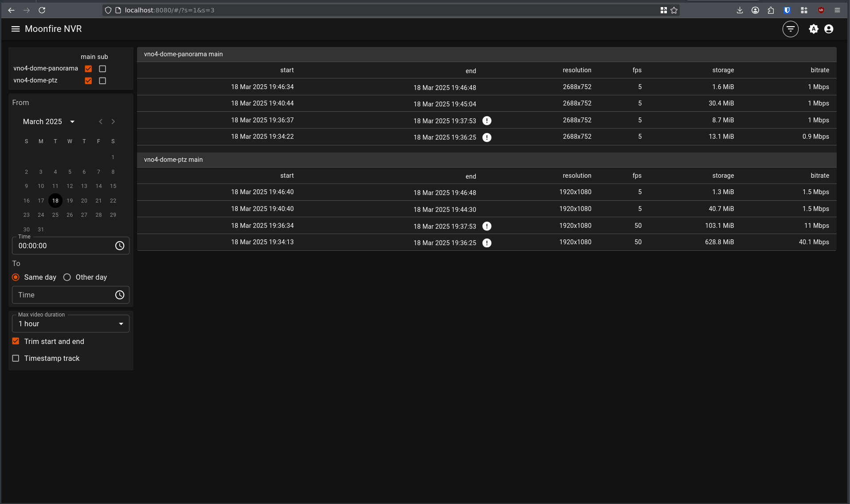Enable the Timestamp track checkbox
This screenshot has width=850, height=504.
[x=16, y=358]
